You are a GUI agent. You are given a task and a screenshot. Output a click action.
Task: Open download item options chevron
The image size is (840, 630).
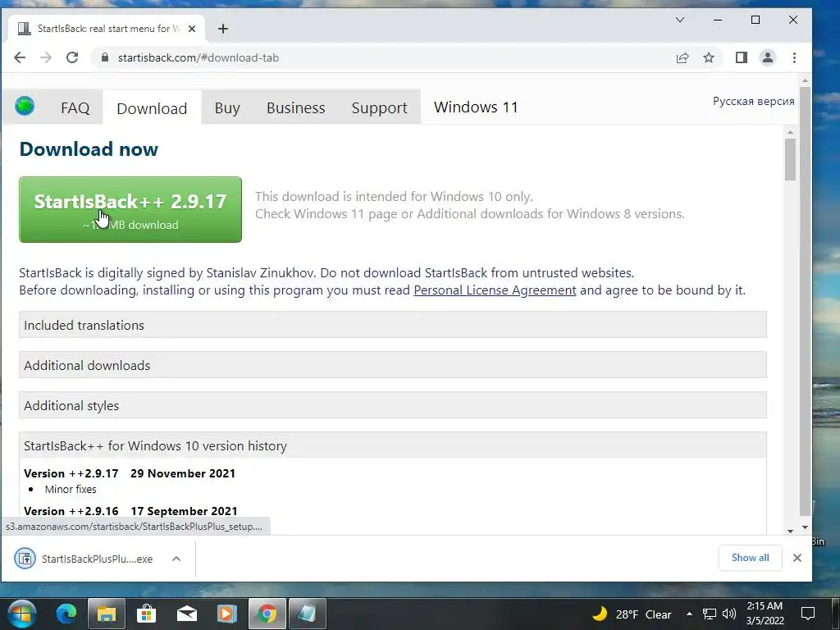coord(176,559)
